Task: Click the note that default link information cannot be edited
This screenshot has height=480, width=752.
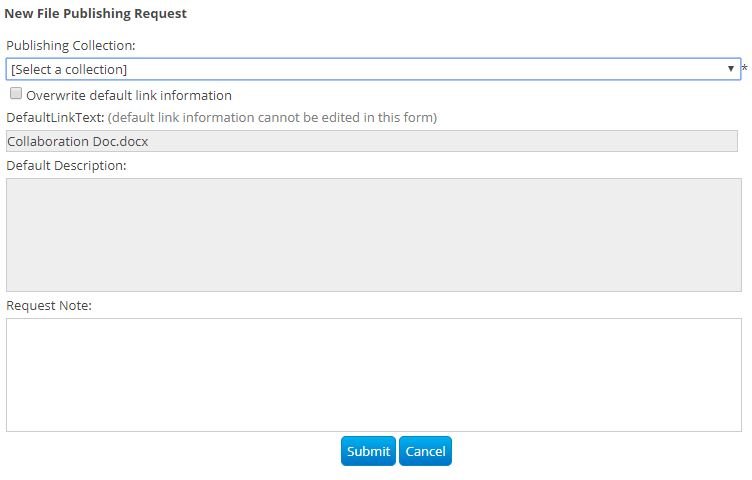Action: click(x=272, y=117)
